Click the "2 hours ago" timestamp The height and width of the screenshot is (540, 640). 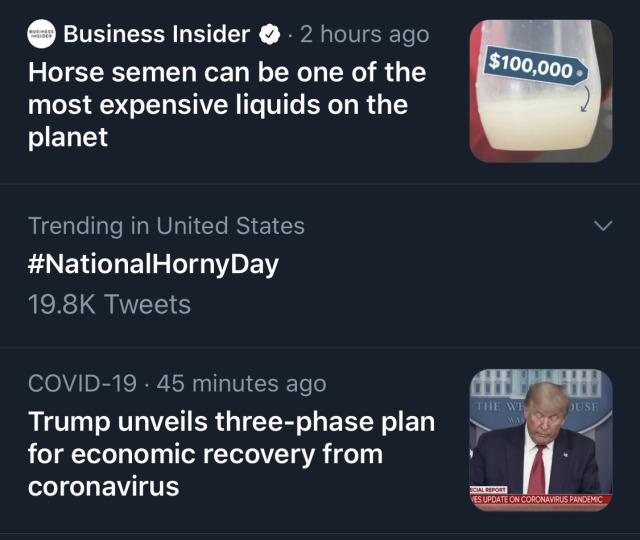(x=364, y=35)
